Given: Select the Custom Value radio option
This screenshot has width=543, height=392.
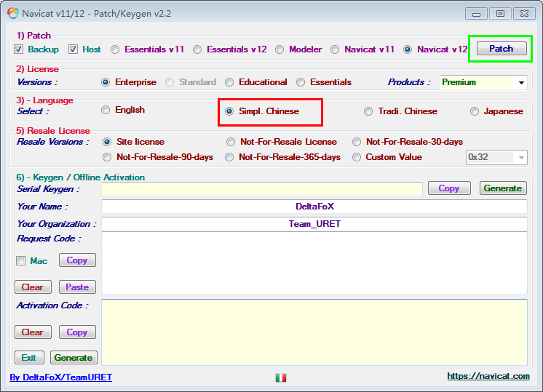Looking at the screenshot, I should pyautogui.click(x=357, y=157).
